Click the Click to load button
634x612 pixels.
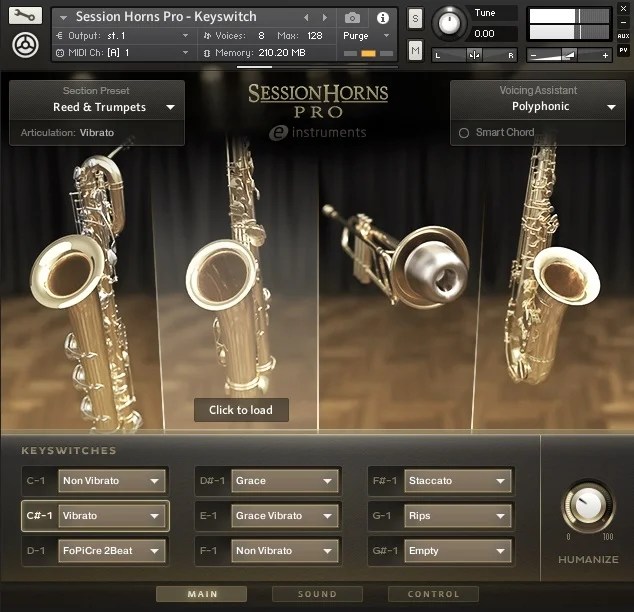click(241, 410)
